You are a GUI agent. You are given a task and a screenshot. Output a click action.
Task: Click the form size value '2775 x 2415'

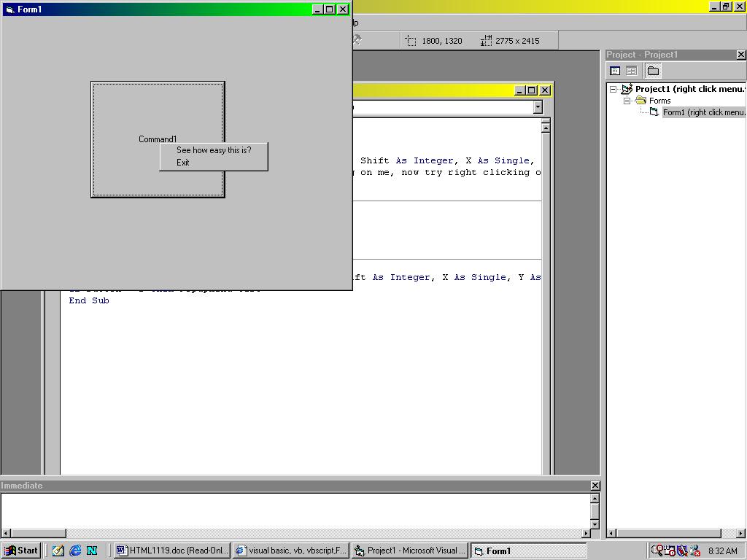click(x=517, y=41)
